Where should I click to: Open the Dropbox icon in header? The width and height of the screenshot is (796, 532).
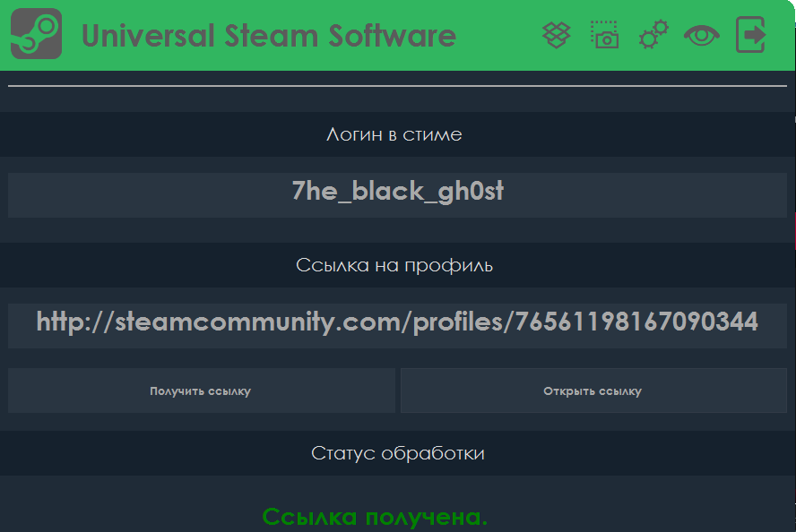tap(557, 35)
